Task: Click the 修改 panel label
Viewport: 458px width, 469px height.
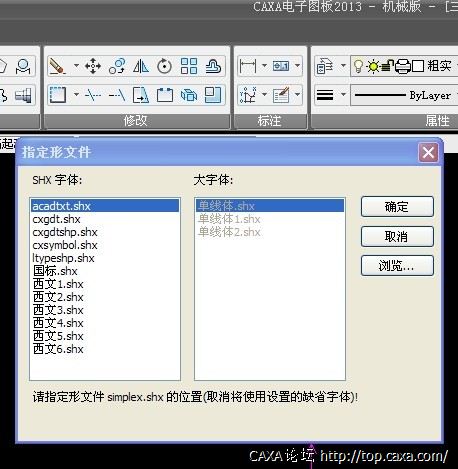Action: click(x=135, y=121)
